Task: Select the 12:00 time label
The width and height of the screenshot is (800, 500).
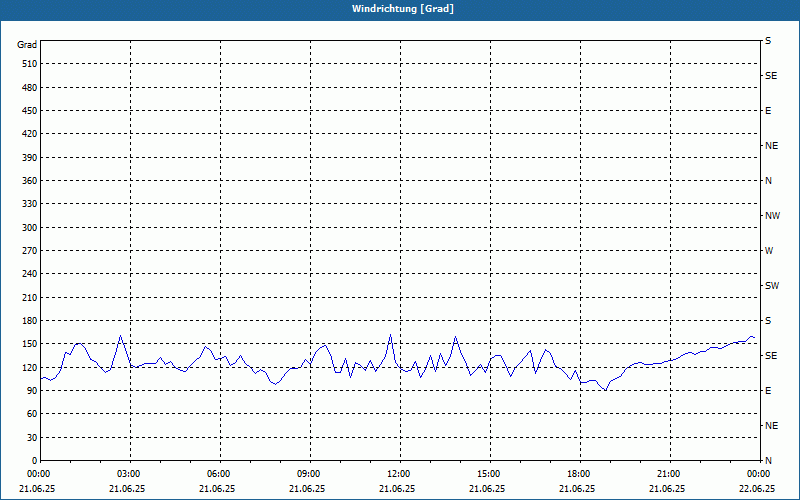Action: pyautogui.click(x=397, y=474)
